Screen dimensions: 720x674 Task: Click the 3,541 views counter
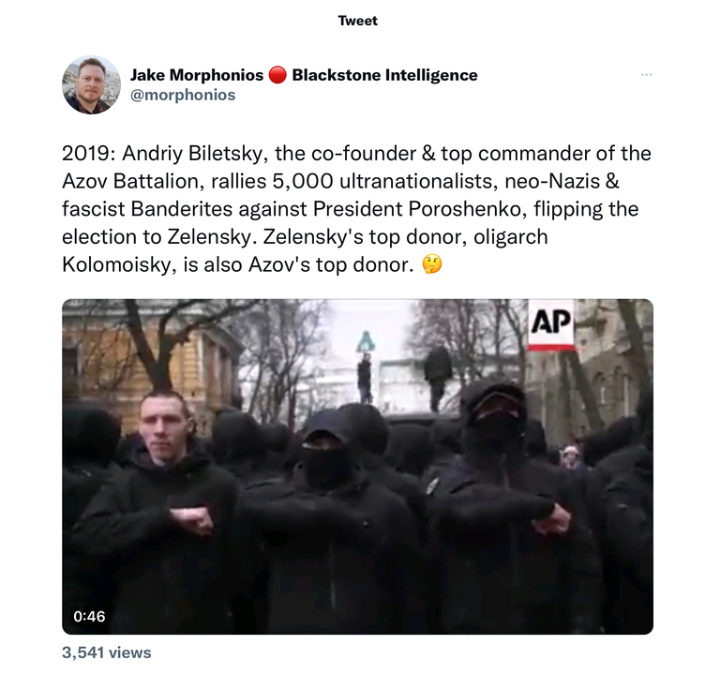(x=107, y=653)
